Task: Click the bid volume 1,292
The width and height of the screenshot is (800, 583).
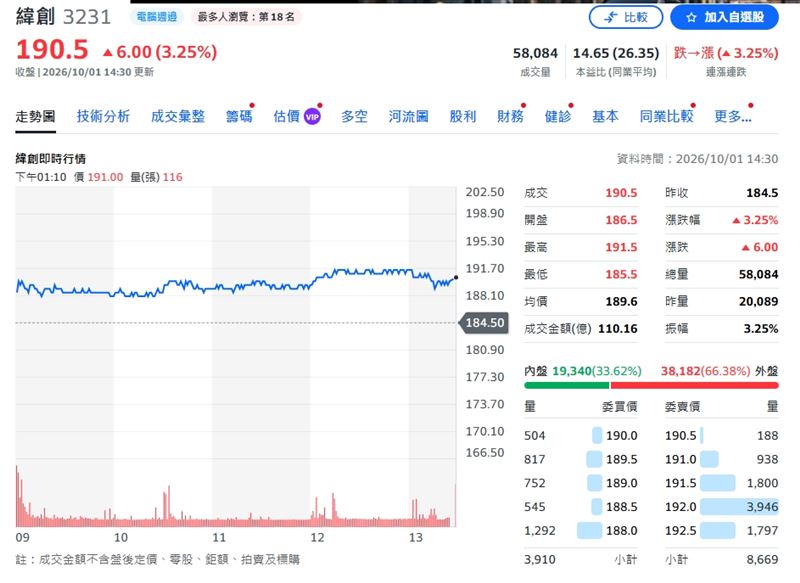Action: pos(540,531)
